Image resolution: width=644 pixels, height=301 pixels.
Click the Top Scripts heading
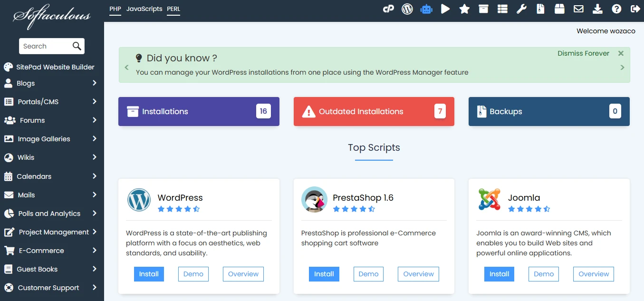pos(374,147)
